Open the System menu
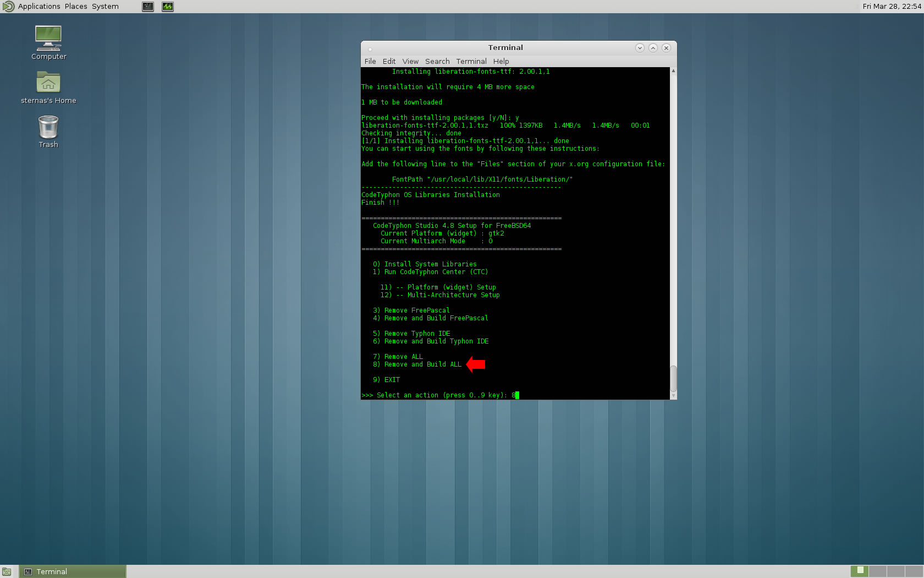924x578 pixels. tap(105, 7)
